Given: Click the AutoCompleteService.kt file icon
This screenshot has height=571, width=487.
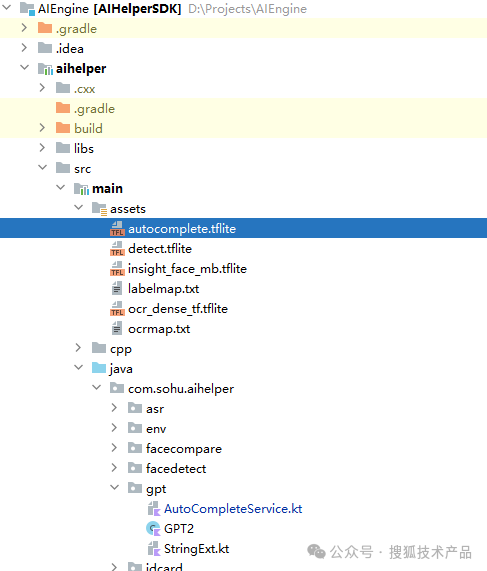Looking at the screenshot, I should 154,508.
